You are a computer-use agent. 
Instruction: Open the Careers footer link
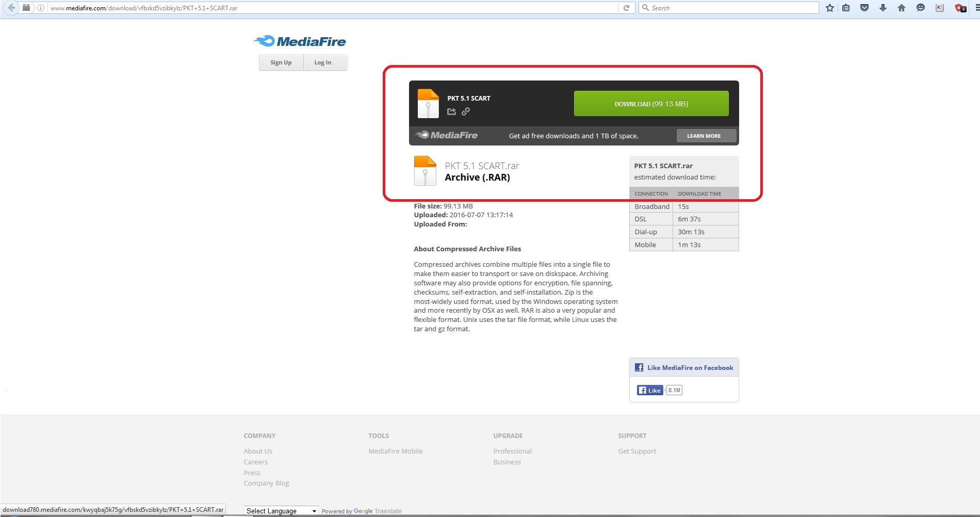tap(256, 462)
